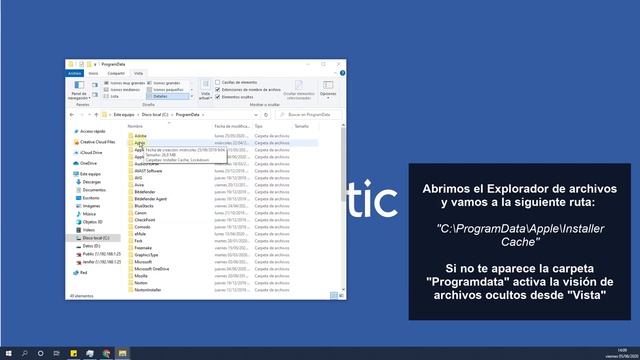Sort by Fecha de modificación column header
The width and height of the screenshot is (640, 360).
pos(232,127)
